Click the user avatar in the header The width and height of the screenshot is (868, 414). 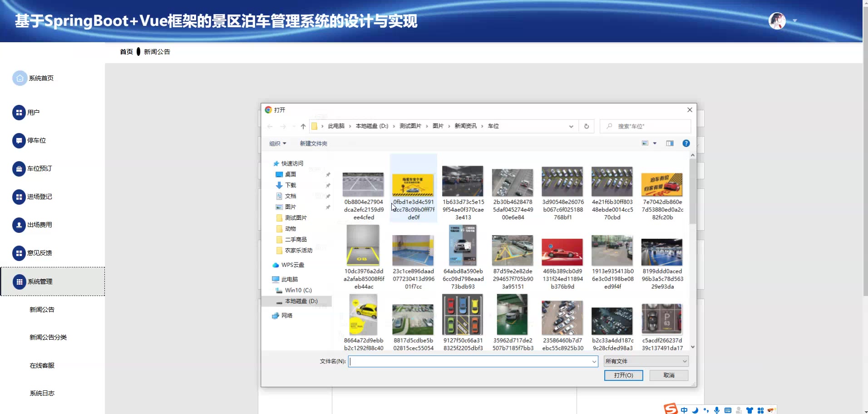(x=777, y=21)
